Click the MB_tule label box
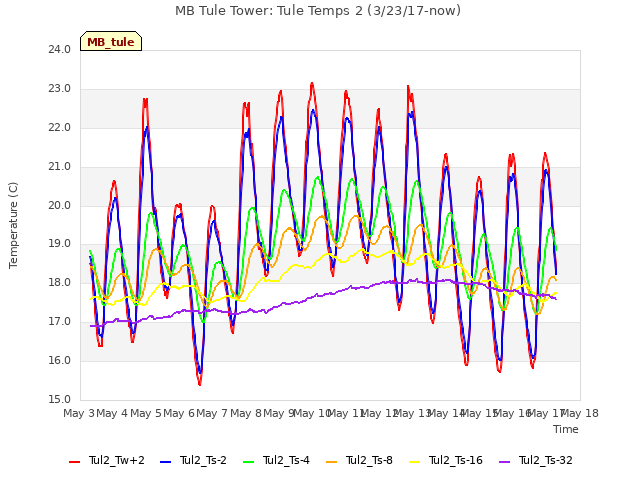This screenshot has width=640, height=480. click(x=111, y=41)
